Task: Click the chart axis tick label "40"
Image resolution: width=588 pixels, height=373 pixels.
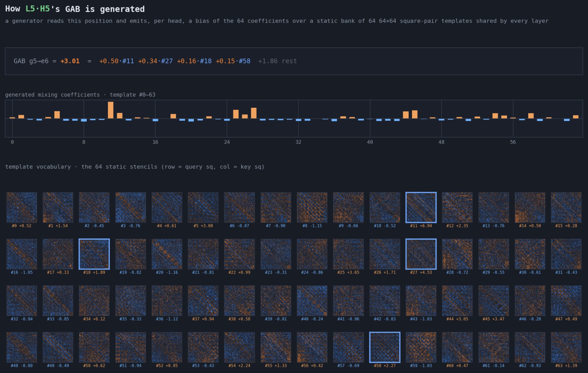Action: (370, 142)
